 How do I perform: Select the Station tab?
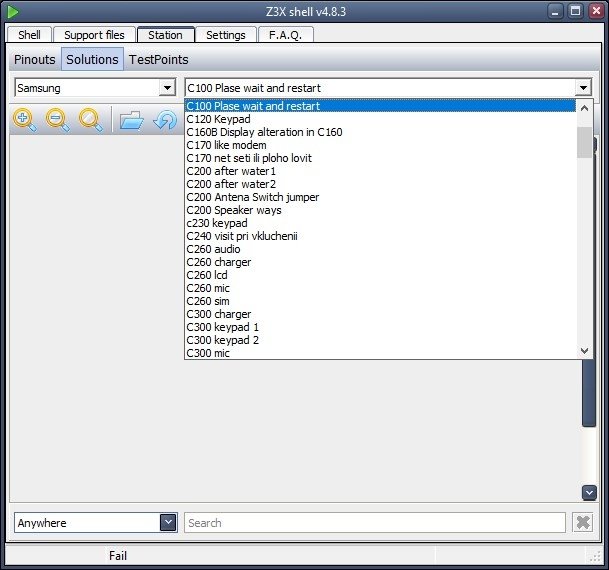165,35
